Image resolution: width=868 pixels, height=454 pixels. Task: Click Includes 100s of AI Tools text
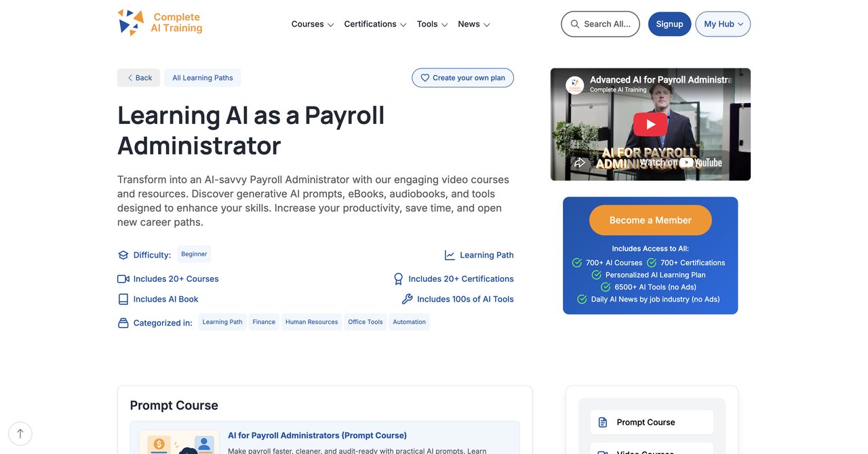click(x=465, y=300)
